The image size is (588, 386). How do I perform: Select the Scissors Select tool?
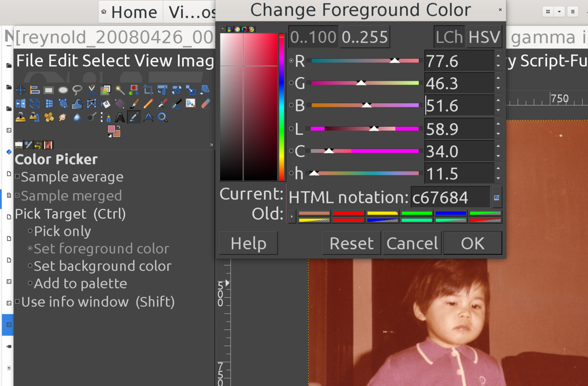point(91,90)
